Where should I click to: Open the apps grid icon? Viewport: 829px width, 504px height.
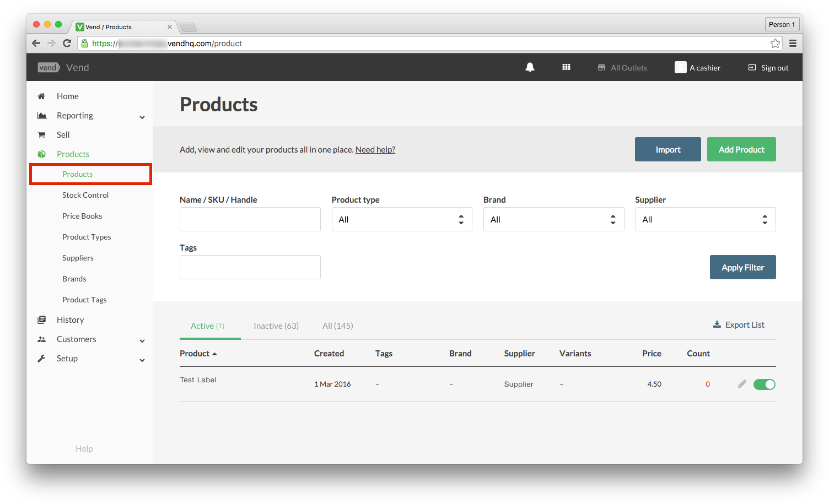click(x=566, y=67)
